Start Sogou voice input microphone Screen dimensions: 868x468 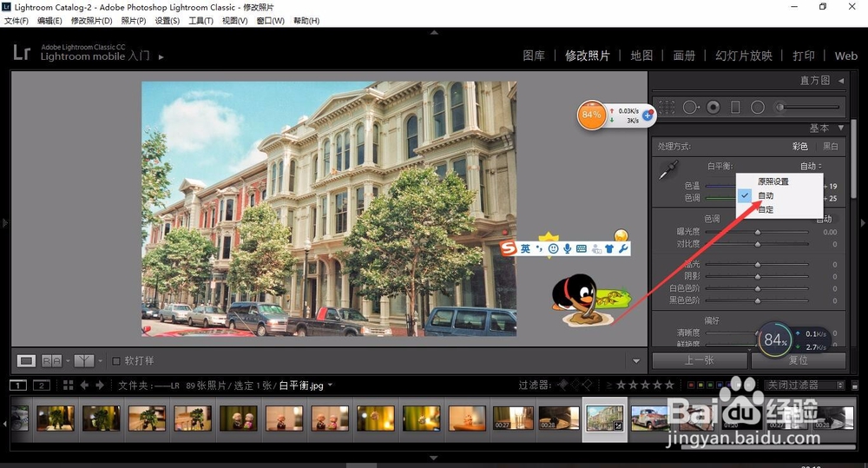point(567,248)
